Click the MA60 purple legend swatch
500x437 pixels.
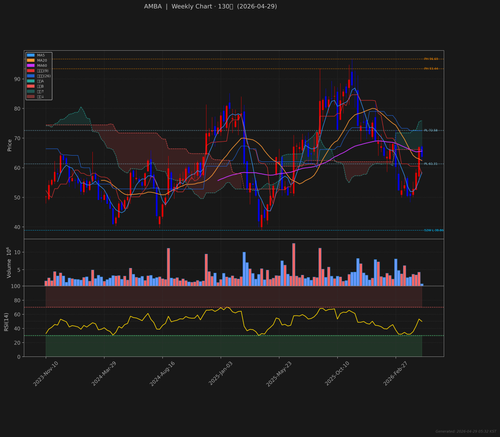click(x=31, y=65)
